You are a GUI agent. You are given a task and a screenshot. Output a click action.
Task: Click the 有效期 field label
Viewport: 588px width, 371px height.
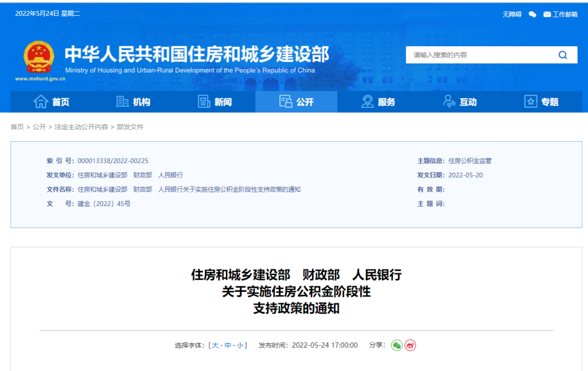point(431,190)
